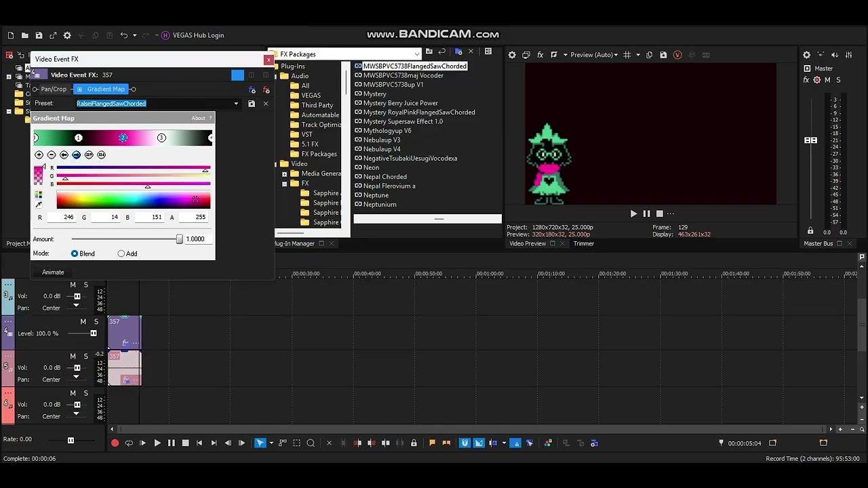Delete the preset with the X icon

(x=266, y=104)
